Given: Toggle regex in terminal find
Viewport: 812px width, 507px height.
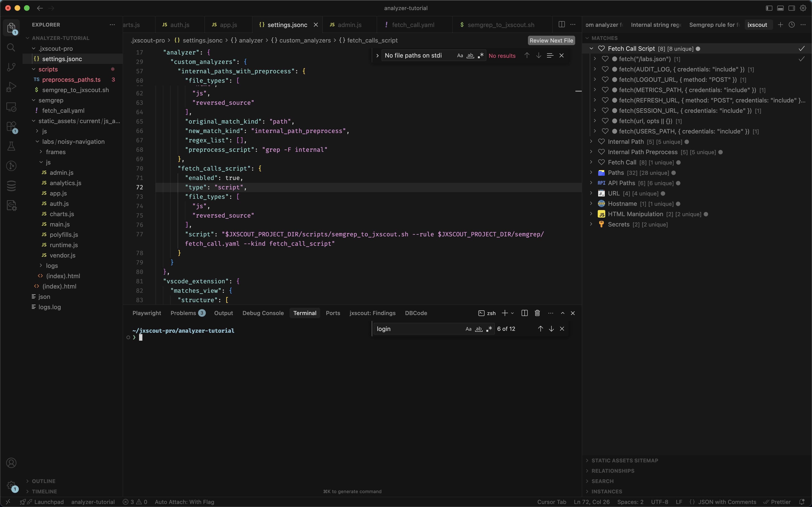Looking at the screenshot, I should click(489, 329).
